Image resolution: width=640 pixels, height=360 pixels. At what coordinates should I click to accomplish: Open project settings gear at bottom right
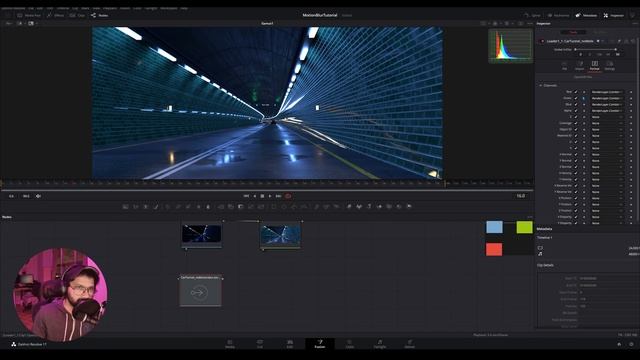[x=631, y=344]
